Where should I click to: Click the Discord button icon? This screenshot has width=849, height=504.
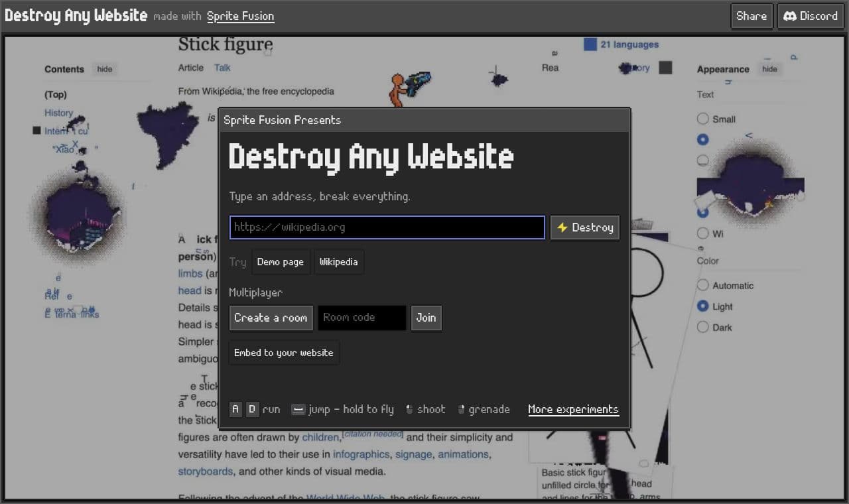(x=789, y=16)
